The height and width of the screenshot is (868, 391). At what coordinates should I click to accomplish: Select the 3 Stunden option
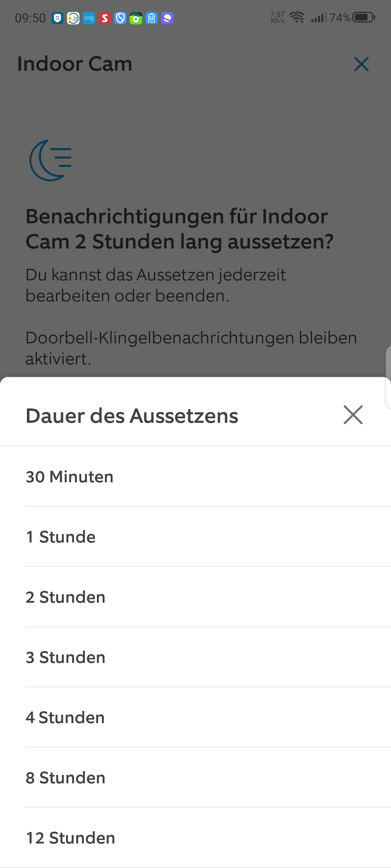[x=66, y=657]
